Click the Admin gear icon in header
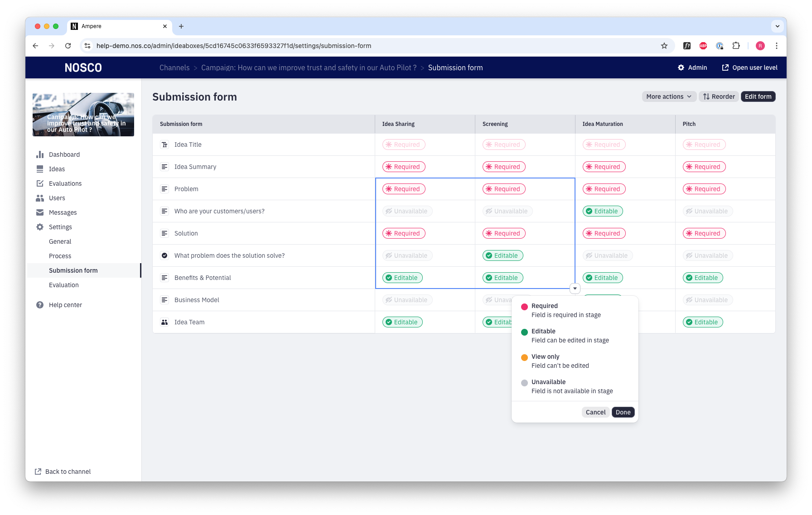Image resolution: width=812 pixels, height=515 pixels. tap(681, 67)
